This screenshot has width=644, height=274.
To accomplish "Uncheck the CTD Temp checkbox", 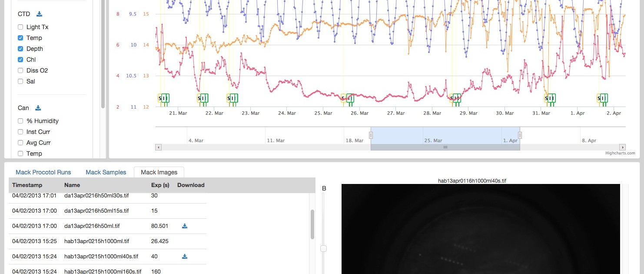I will tap(20, 38).
